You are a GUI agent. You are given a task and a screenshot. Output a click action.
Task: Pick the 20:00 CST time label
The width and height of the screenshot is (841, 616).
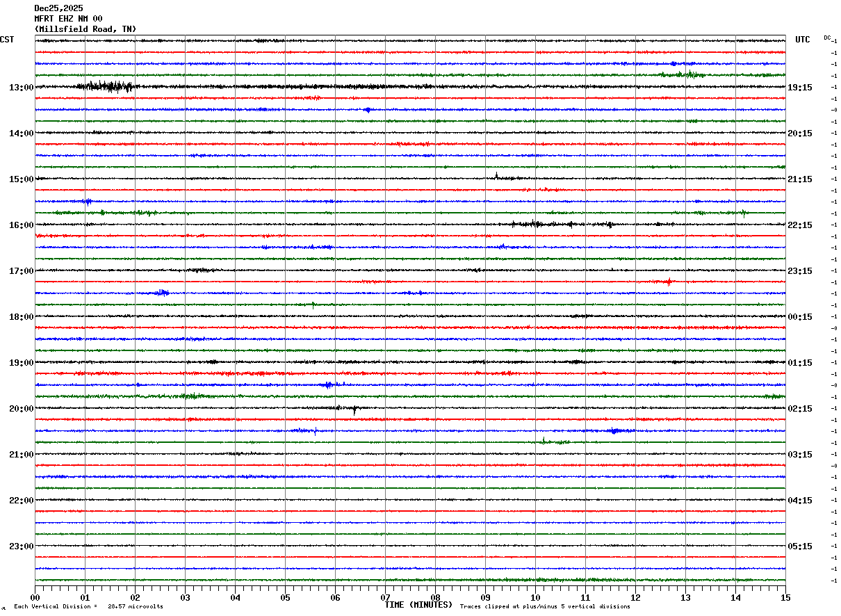21,409
